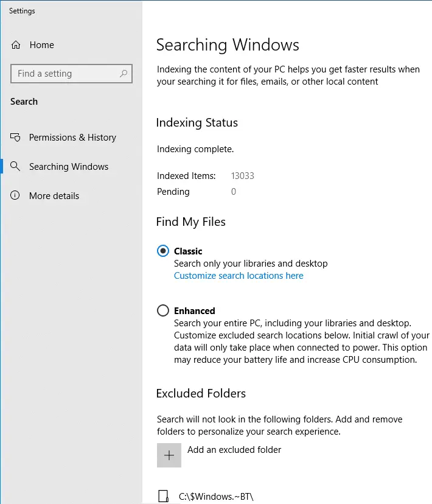
Task: Open the More details section
Action: click(54, 196)
